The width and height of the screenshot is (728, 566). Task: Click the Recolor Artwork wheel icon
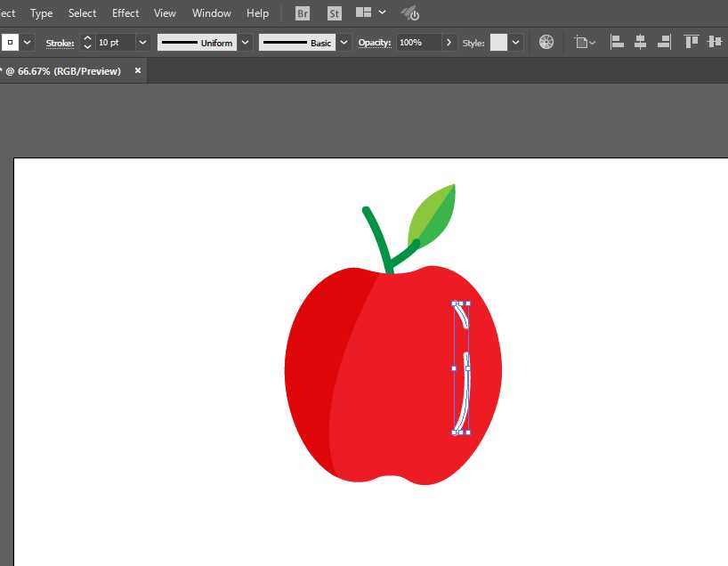pos(546,42)
